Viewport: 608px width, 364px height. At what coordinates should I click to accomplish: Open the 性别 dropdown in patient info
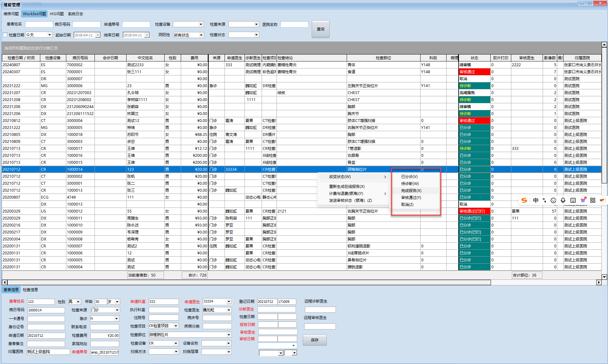(78, 302)
